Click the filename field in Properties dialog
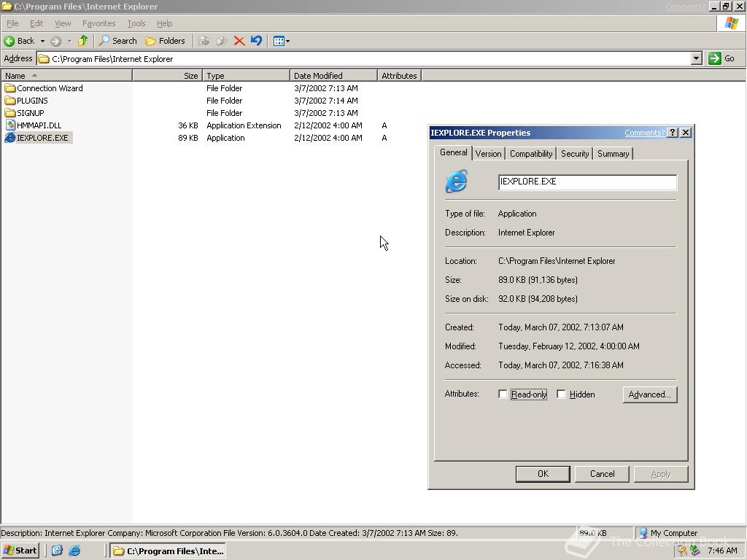This screenshot has height=560, width=747. pyautogui.click(x=587, y=182)
